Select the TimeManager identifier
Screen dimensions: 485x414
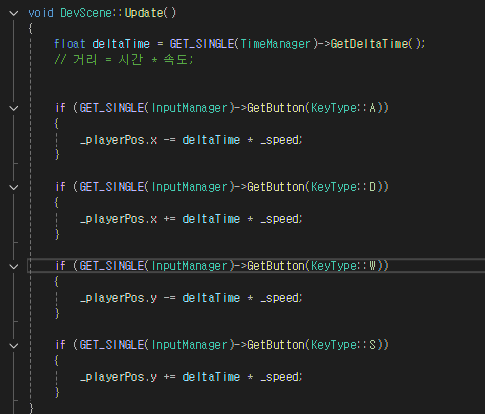275,44
